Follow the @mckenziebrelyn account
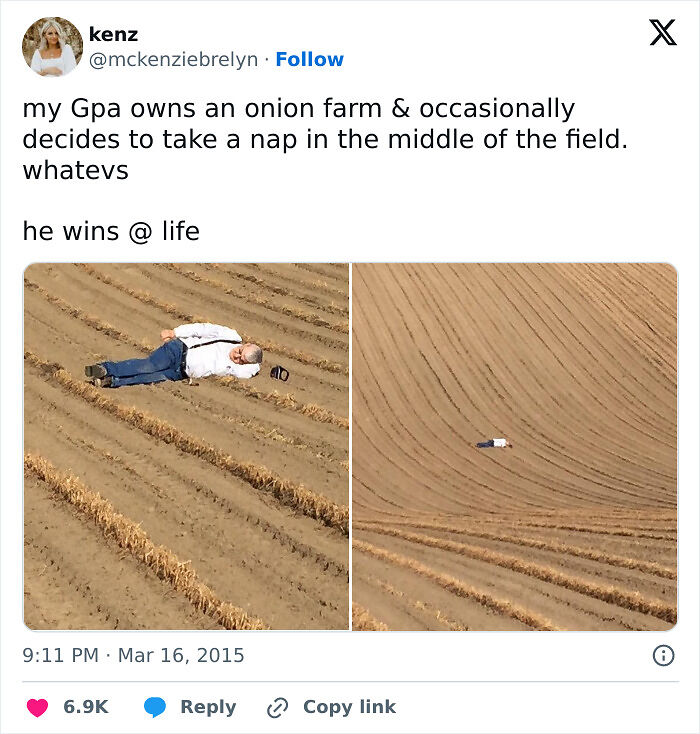This screenshot has height=734, width=700. click(x=309, y=60)
